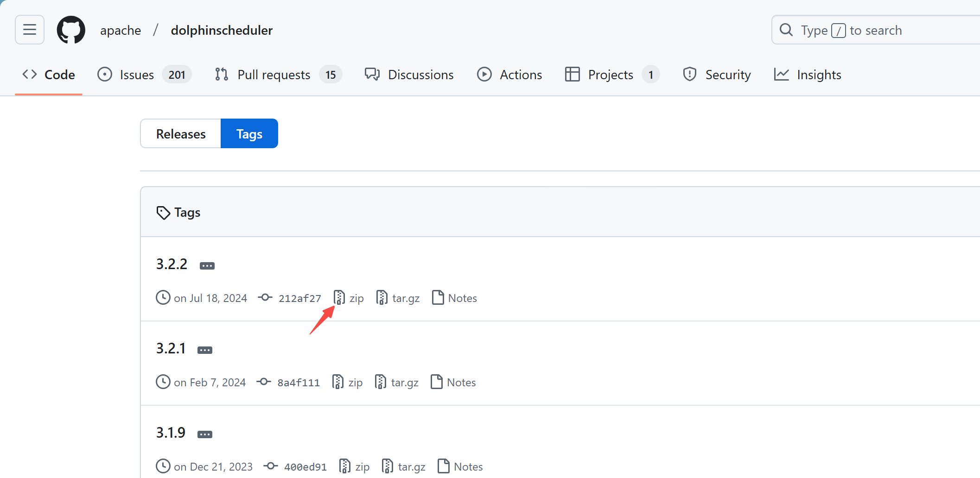Open commit 400ed91

pyautogui.click(x=305, y=467)
